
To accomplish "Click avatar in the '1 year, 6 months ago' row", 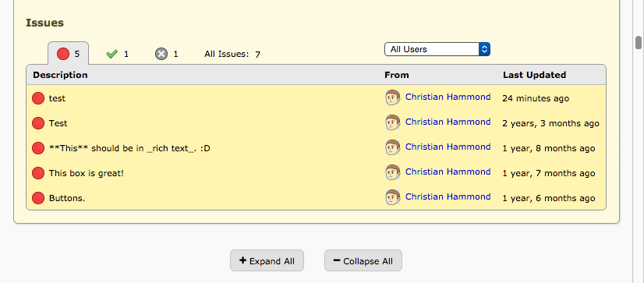I will [x=393, y=197].
